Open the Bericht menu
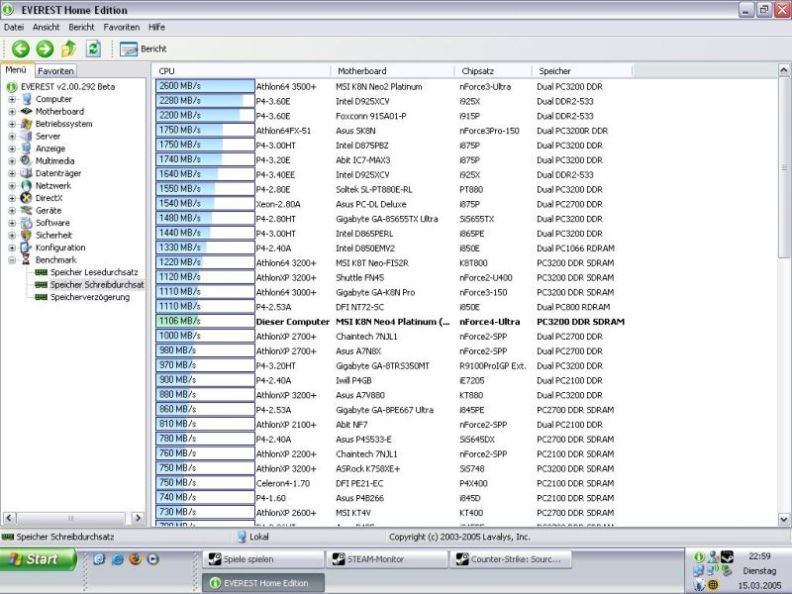This screenshot has height=594, width=792. (81, 27)
